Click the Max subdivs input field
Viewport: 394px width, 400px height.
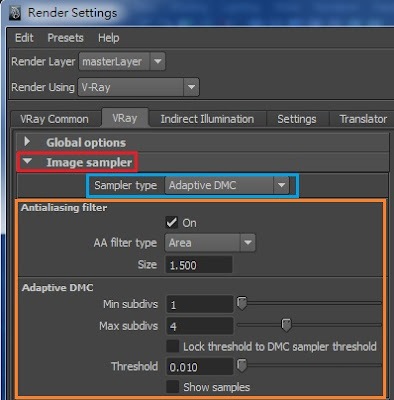199,326
